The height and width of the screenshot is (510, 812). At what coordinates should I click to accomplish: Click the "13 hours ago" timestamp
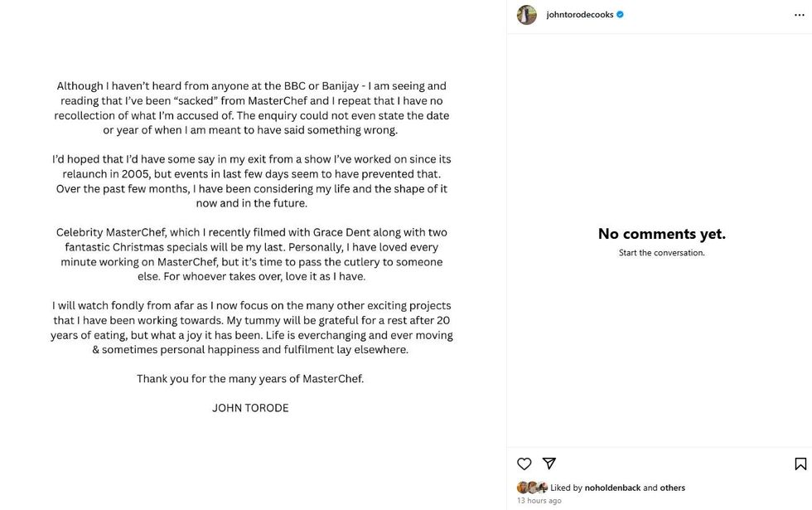tap(539, 501)
